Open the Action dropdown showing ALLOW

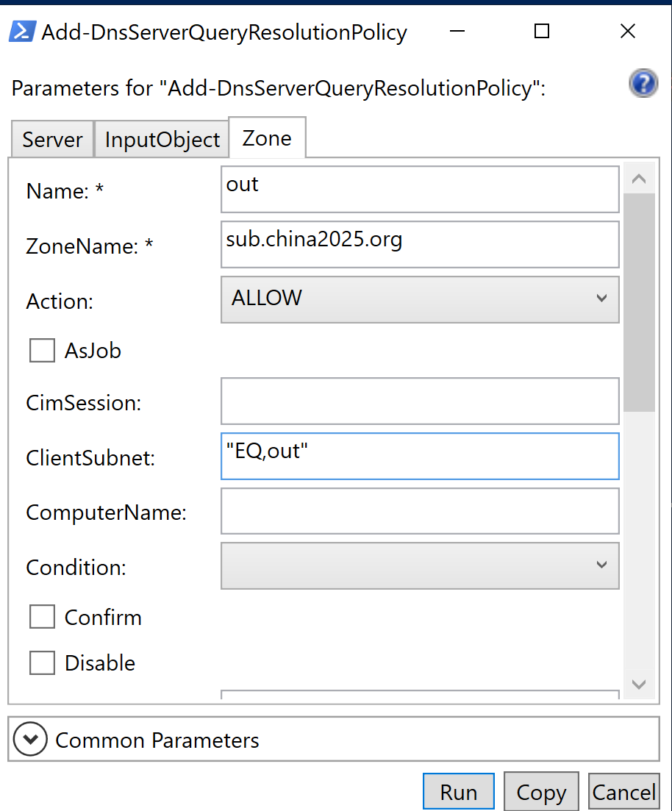(x=420, y=299)
